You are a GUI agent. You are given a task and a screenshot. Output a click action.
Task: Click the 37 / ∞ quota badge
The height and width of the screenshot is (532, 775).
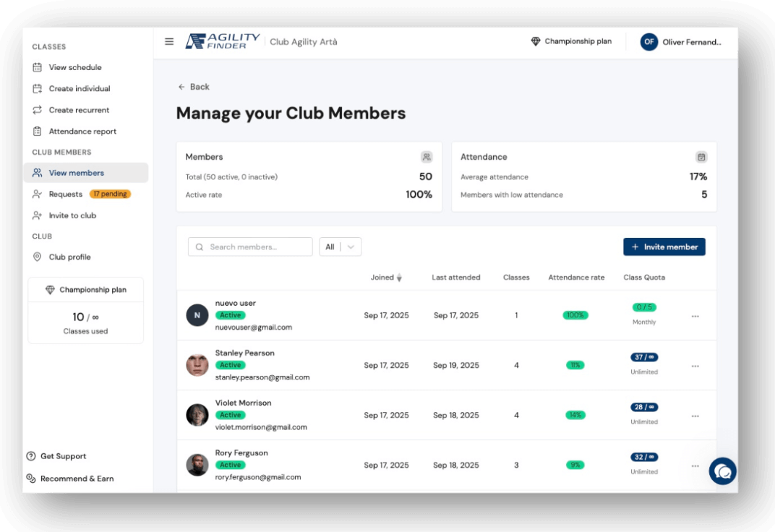tap(644, 357)
